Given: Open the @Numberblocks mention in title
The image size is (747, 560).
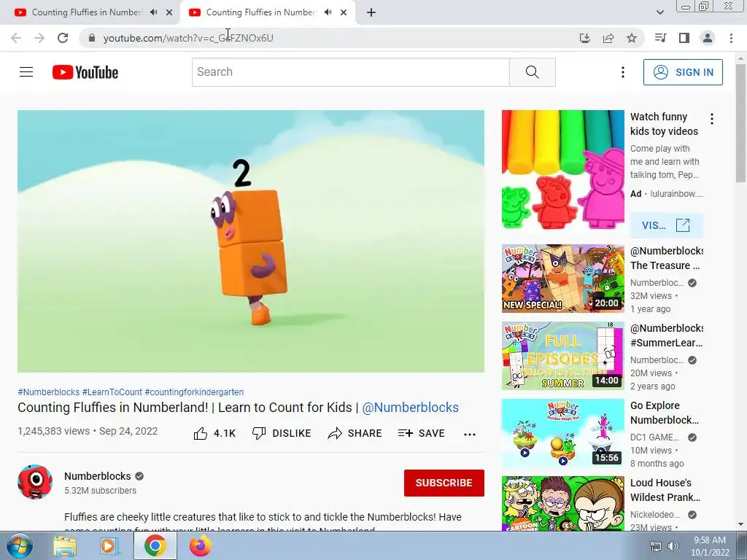Looking at the screenshot, I should point(410,408).
